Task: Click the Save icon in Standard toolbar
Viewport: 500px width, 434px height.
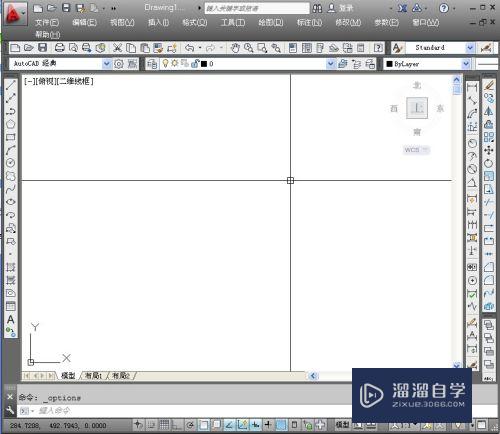Action: click(x=42, y=48)
